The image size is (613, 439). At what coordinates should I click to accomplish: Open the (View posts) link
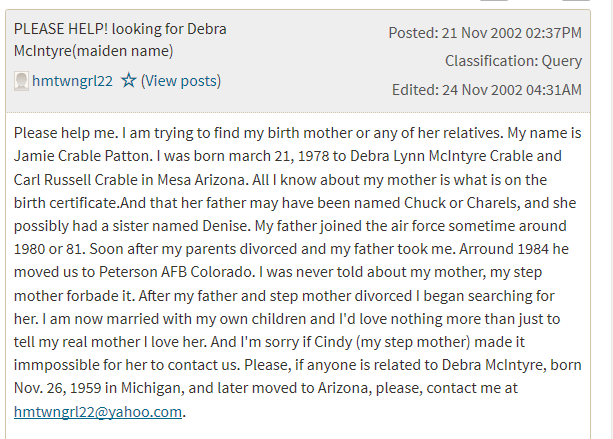[181, 81]
